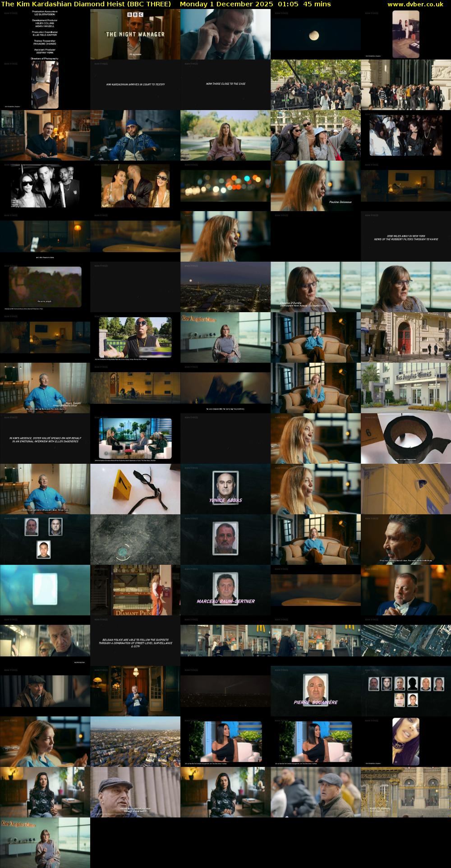Click The Kim Kardashian Diamond Heist title

tap(86, 4)
